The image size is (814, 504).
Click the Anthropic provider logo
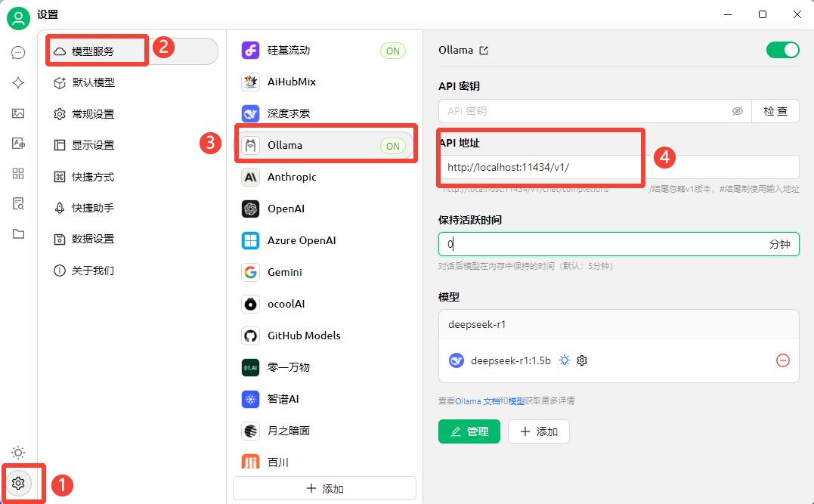point(250,177)
